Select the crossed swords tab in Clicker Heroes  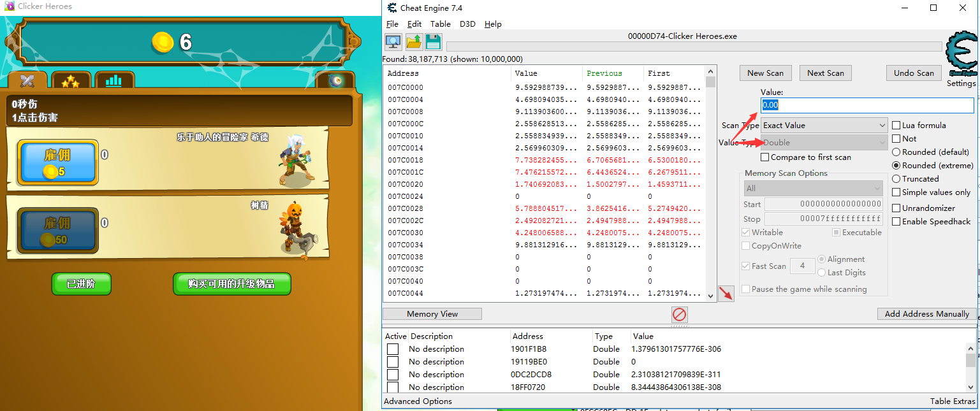click(x=27, y=81)
